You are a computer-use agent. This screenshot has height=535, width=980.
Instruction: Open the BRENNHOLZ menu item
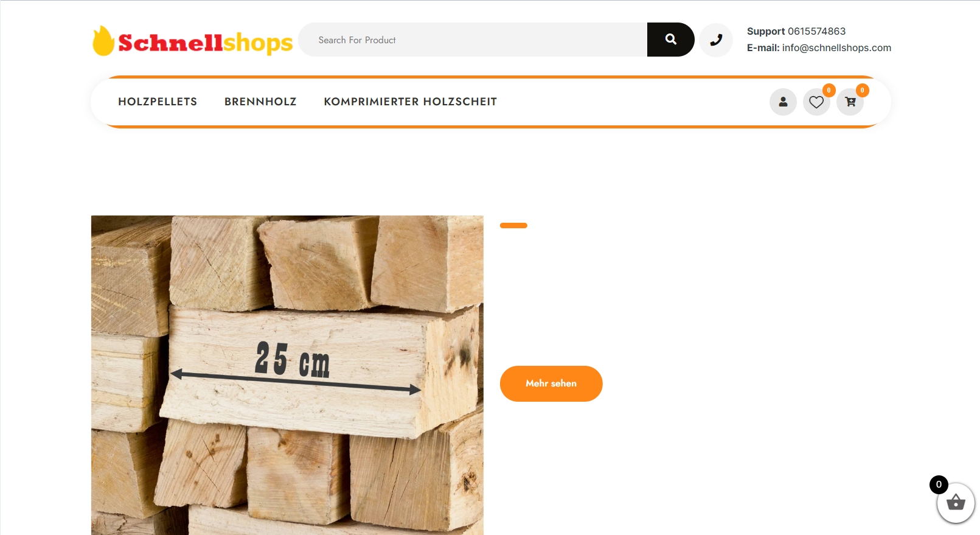pos(260,102)
